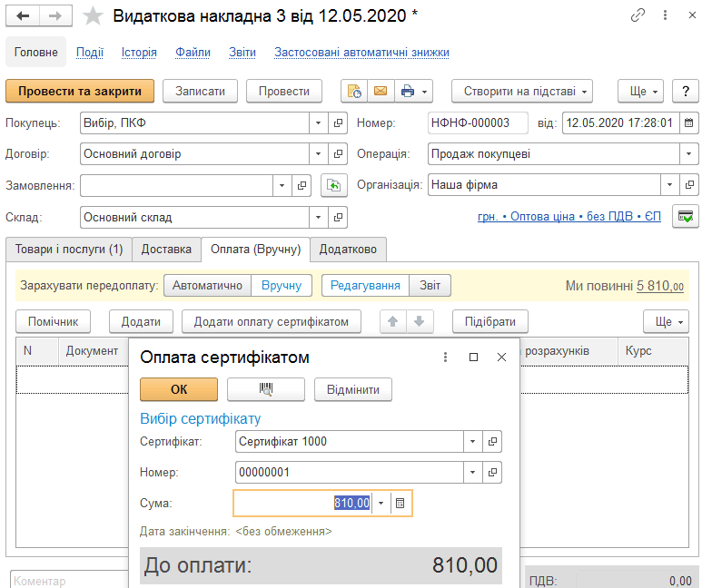Open Сума field dropdown arrow
Viewport: 702px width, 588px height.
(x=381, y=504)
